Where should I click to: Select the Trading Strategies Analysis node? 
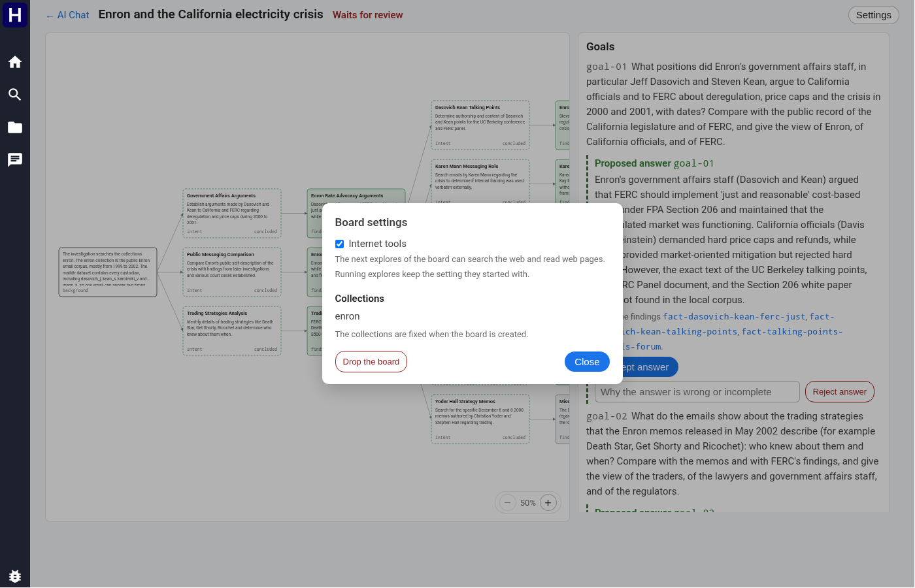point(232,331)
